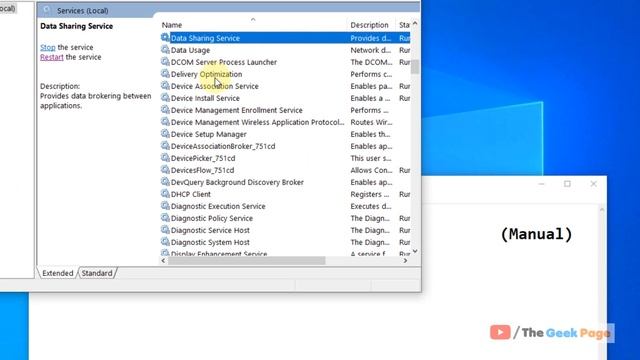Image resolution: width=640 pixels, height=360 pixels.
Task: Select Device Install Service name
Action: pos(205,98)
